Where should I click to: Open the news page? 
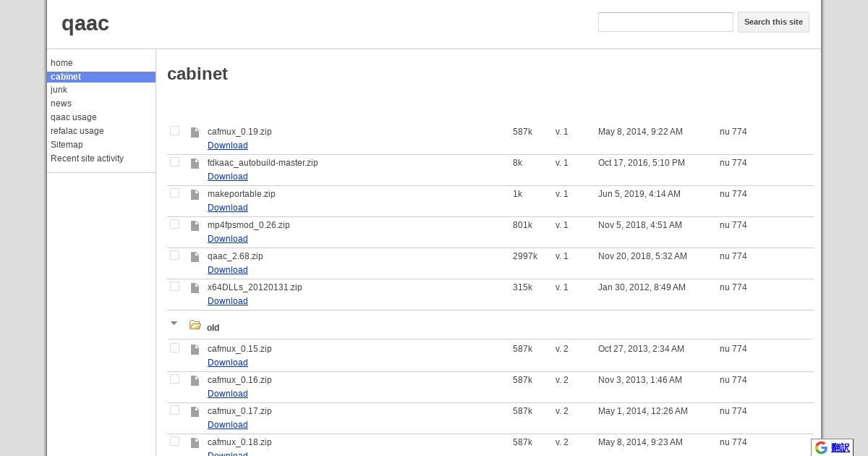61,104
